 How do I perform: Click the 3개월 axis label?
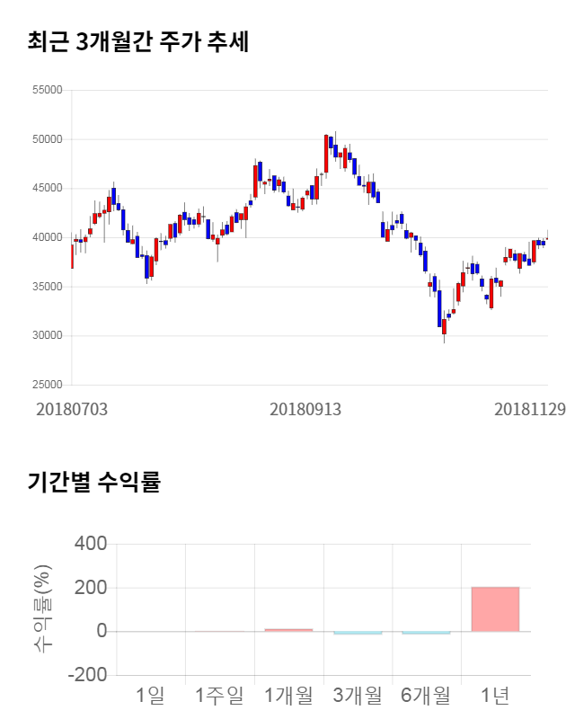pos(358,695)
